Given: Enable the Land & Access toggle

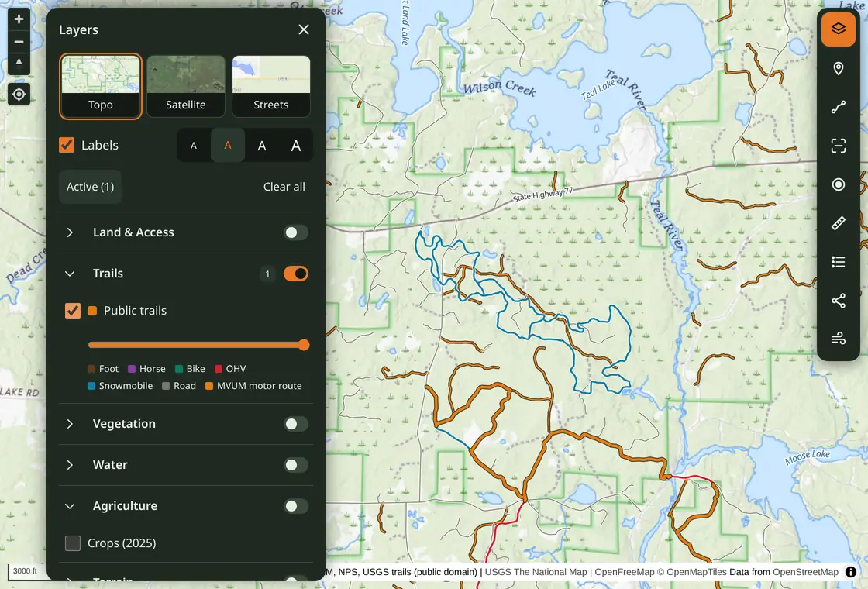Looking at the screenshot, I should (x=295, y=232).
